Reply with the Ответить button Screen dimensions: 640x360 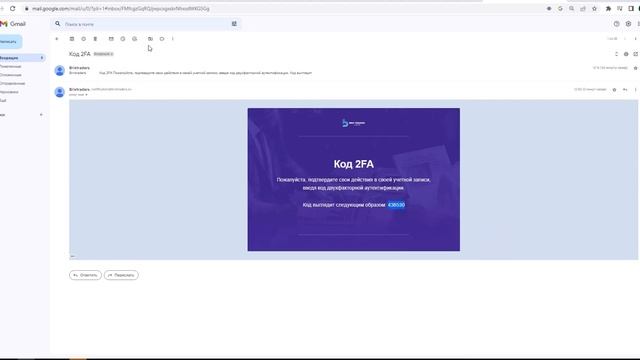click(x=85, y=275)
